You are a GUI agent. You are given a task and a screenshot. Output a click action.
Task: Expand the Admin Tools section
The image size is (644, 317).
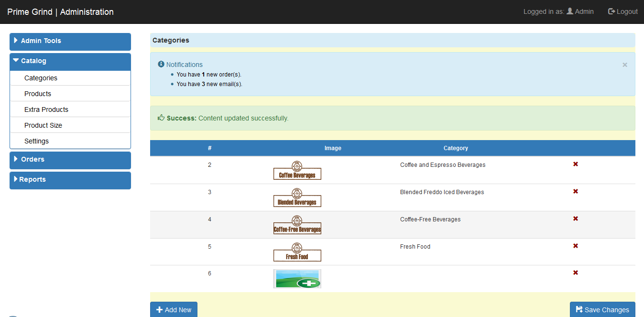click(x=70, y=42)
